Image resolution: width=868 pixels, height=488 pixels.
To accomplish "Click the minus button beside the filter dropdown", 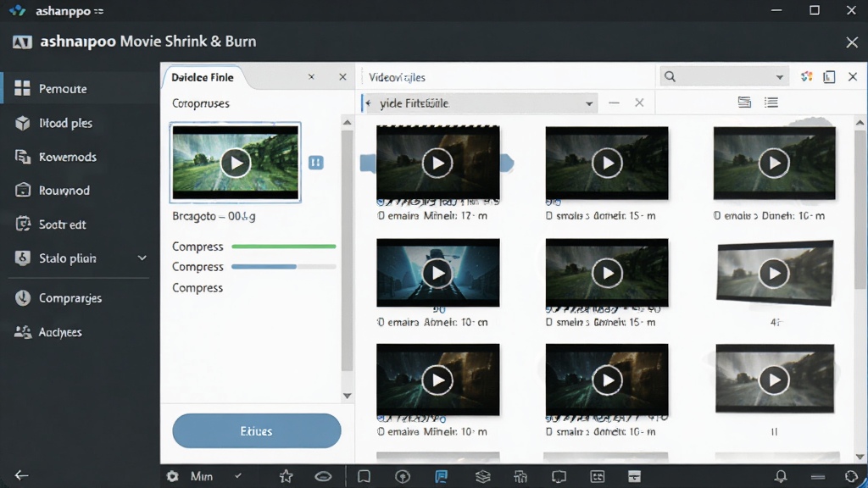I will 614,103.
